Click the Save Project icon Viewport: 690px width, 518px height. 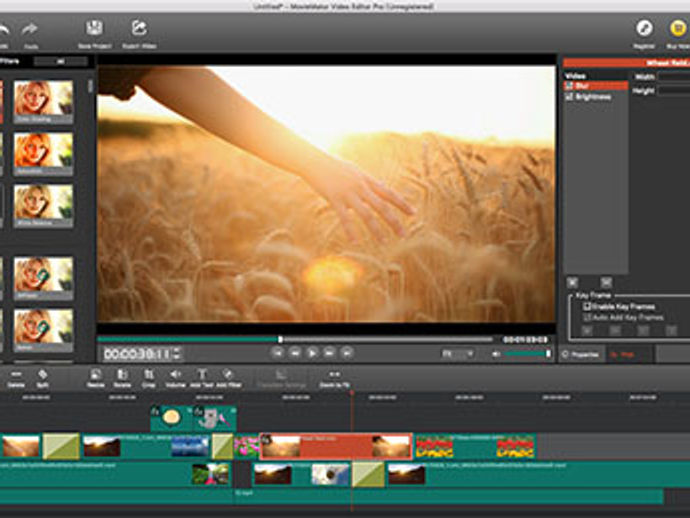click(x=94, y=28)
